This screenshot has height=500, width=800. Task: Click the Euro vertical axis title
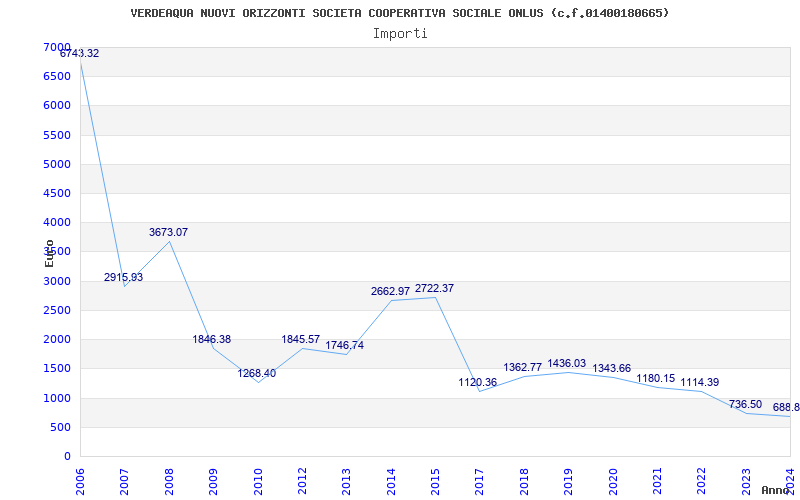coord(49,253)
